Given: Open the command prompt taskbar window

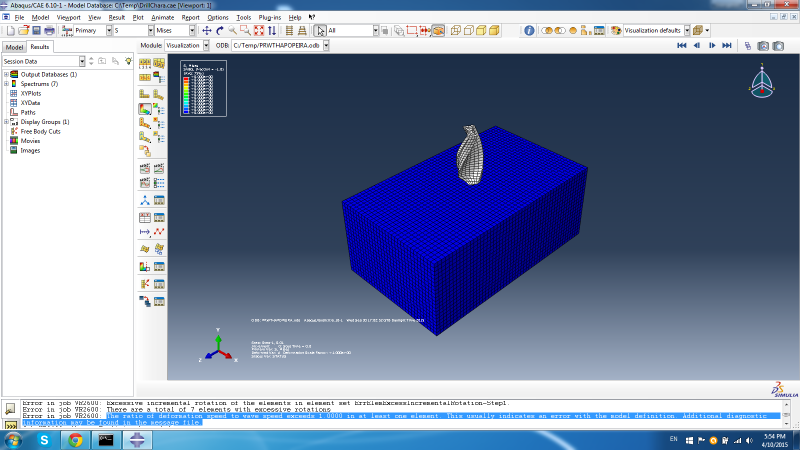Looking at the screenshot, I should (106, 440).
